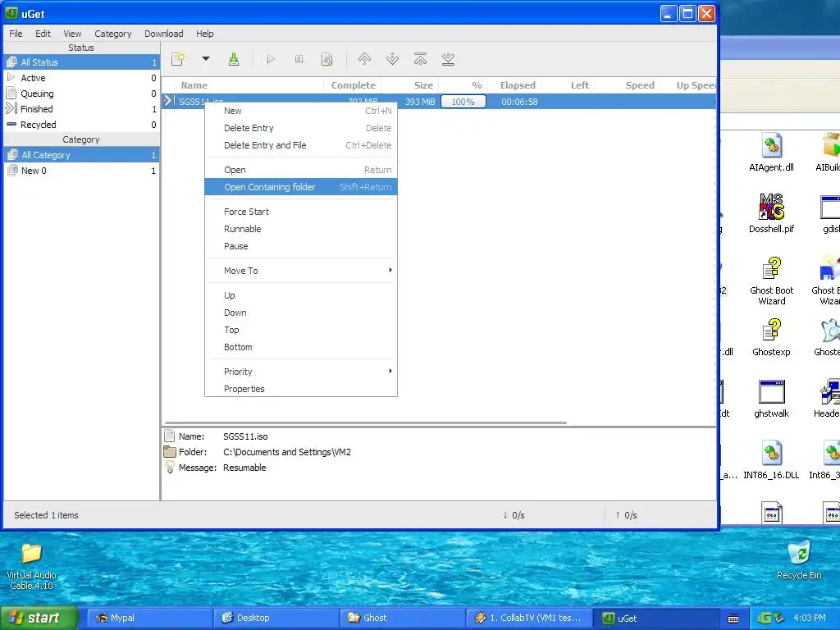The width and height of the screenshot is (840, 630).
Task: Click the Windows start button
Action: pyautogui.click(x=39, y=618)
